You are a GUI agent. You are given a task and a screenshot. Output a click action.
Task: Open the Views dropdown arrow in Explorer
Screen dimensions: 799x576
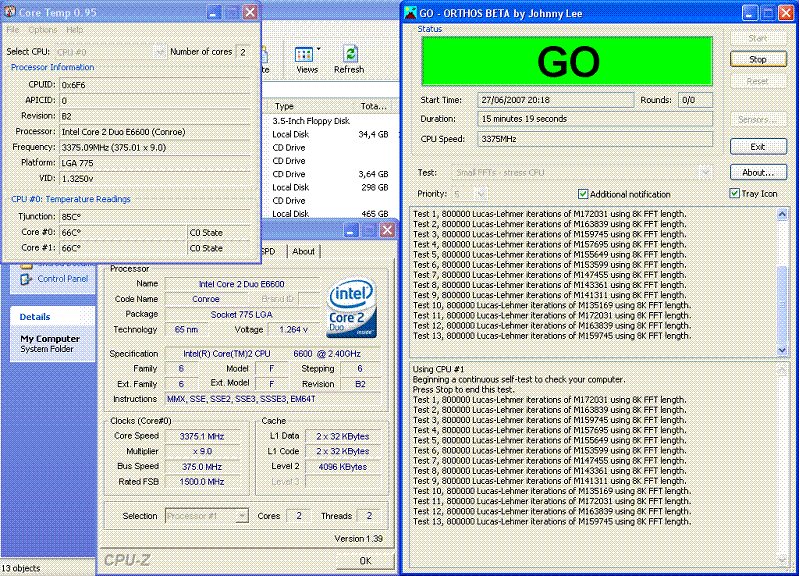point(318,49)
